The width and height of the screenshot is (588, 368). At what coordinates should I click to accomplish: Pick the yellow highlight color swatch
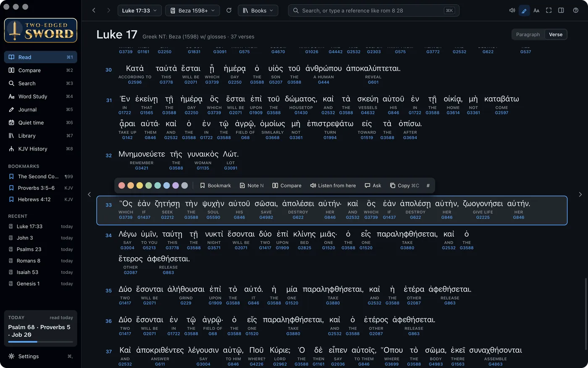139,185
